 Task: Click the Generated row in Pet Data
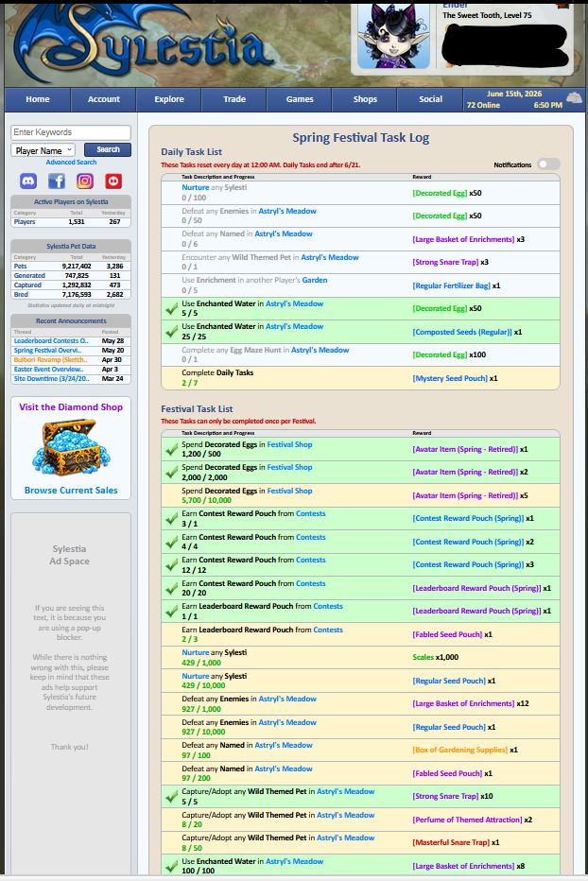pyautogui.click(x=71, y=276)
